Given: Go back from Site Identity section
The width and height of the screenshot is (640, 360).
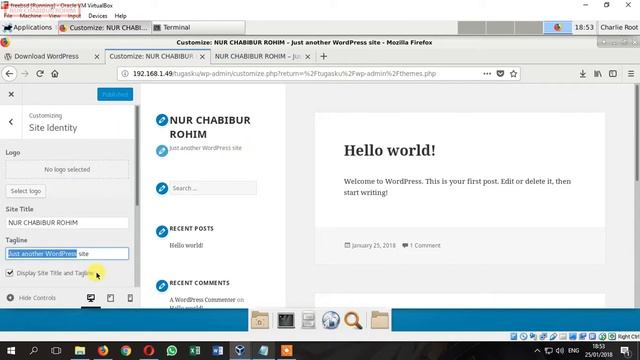Looking at the screenshot, I should pos(11,122).
